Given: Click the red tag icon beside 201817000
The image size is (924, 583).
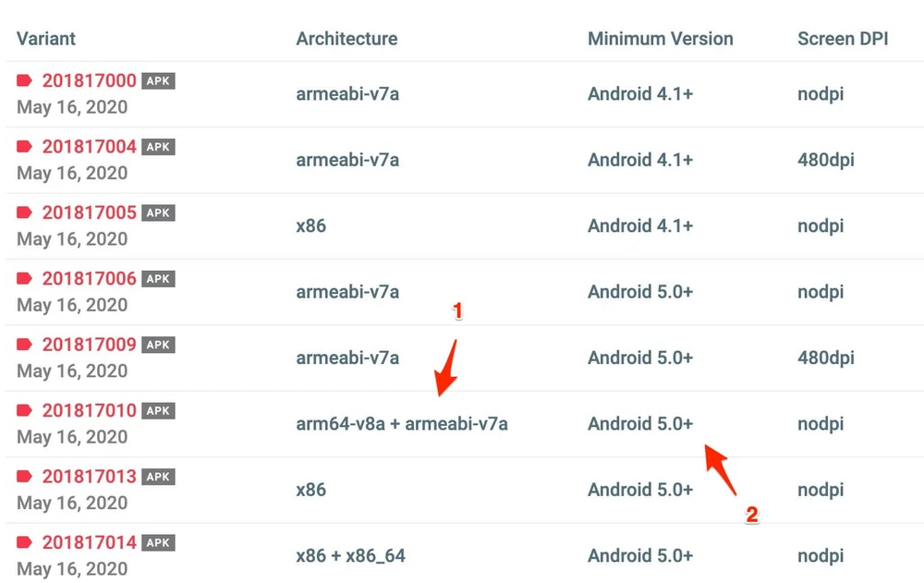Looking at the screenshot, I should 25,81.
